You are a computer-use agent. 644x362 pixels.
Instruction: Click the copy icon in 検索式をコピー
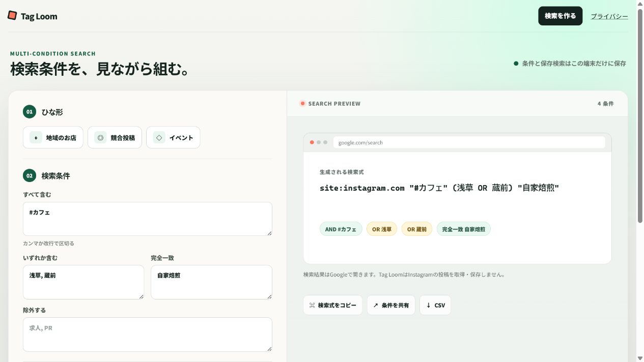[312, 305]
